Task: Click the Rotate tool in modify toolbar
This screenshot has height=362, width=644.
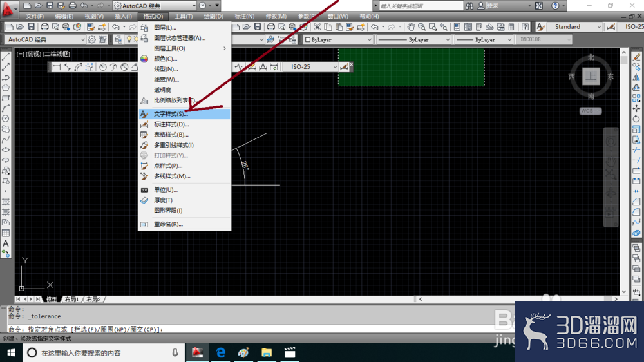Action: [x=636, y=119]
